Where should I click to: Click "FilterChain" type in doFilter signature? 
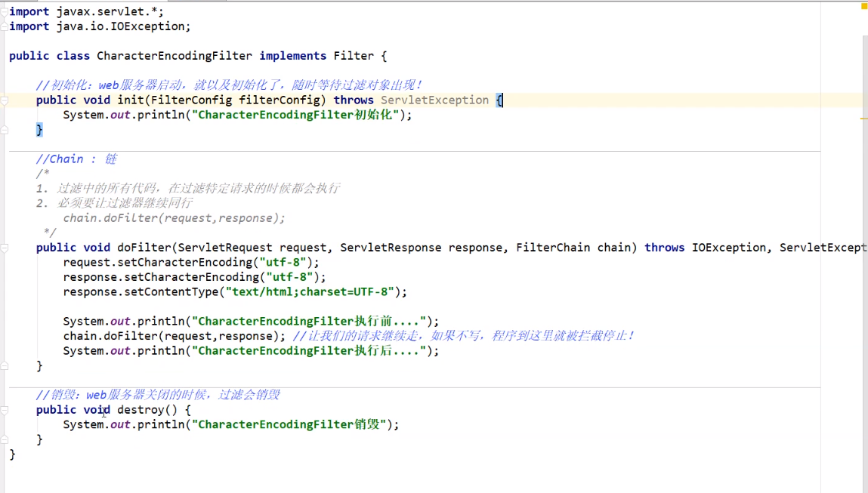tap(553, 248)
